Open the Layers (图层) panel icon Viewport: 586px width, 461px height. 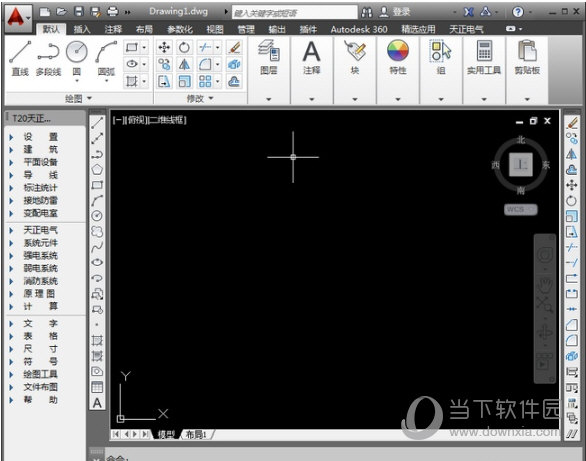click(x=269, y=57)
